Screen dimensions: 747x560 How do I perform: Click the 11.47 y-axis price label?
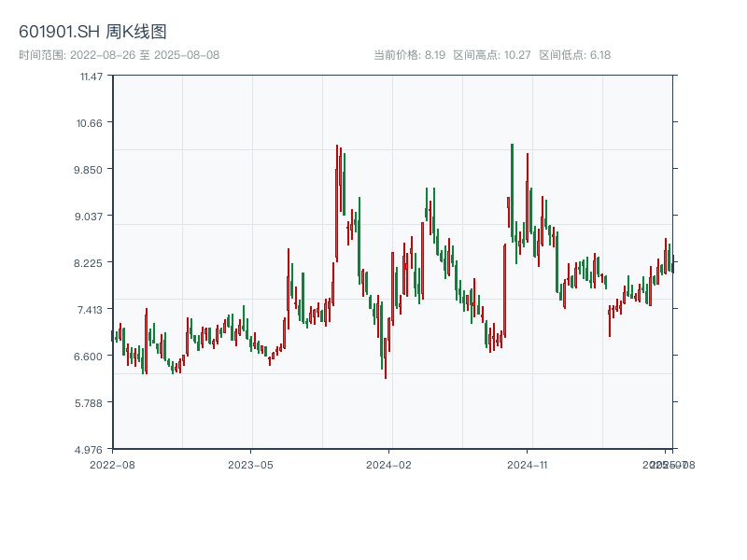point(92,76)
